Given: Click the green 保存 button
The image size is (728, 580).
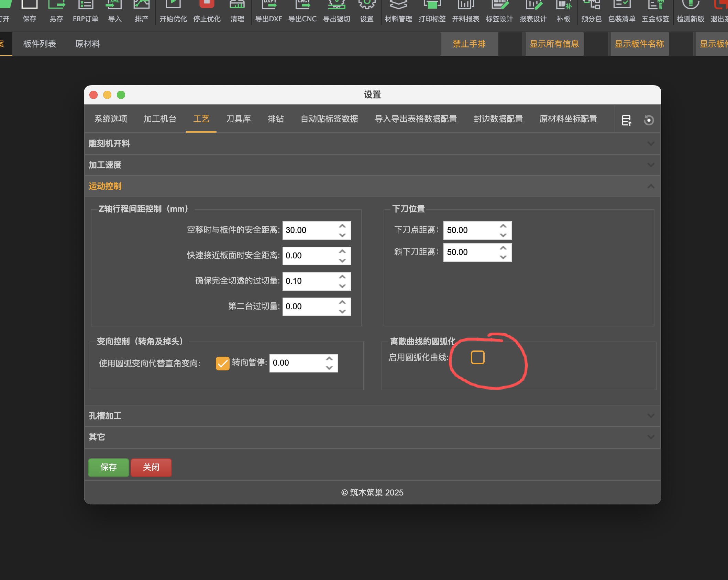Looking at the screenshot, I should point(108,467).
